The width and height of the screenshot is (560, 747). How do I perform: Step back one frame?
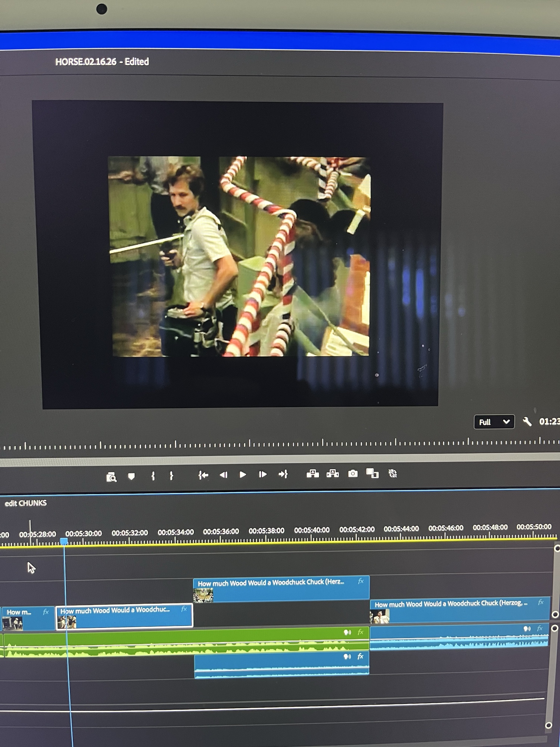coord(223,475)
